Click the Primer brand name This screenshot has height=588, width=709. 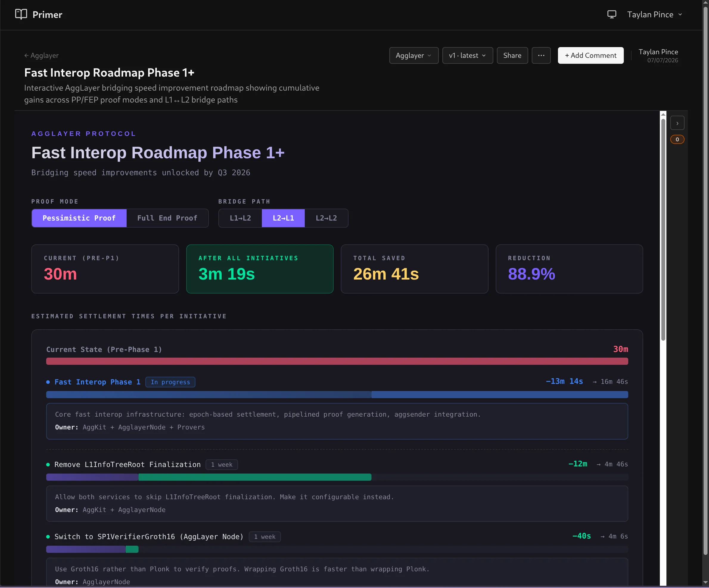(x=47, y=15)
